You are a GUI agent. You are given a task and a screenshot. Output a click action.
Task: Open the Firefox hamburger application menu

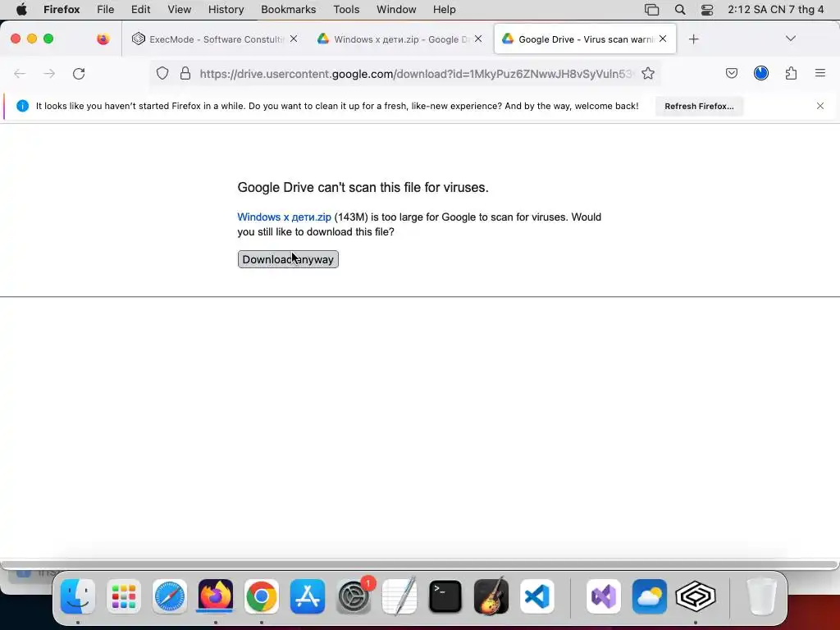(x=820, y=73)
